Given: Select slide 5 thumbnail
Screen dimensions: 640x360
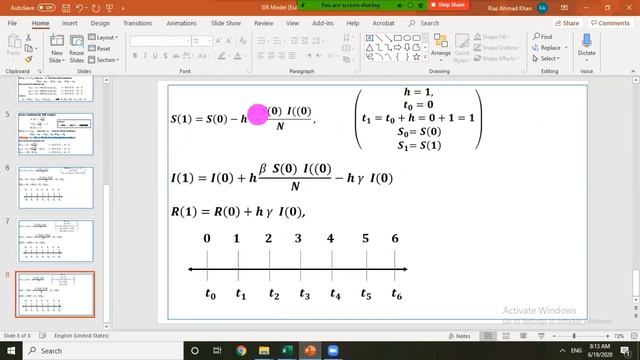Looking at the screenshot, I should [x=56, y=134].
